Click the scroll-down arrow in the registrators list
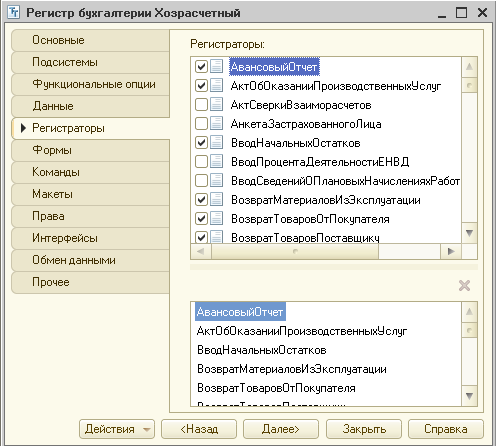496x446 pixels. [x=469, y=233]
